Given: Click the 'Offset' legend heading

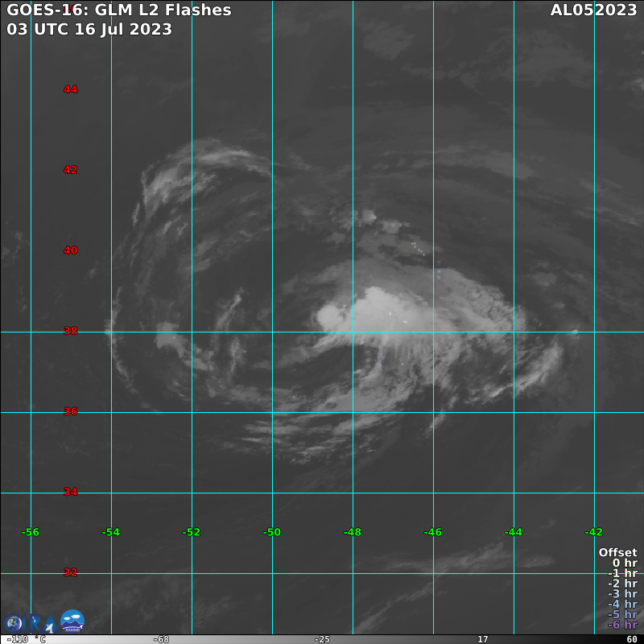Looking at the screenshot, I should click(x=617, y=552).
